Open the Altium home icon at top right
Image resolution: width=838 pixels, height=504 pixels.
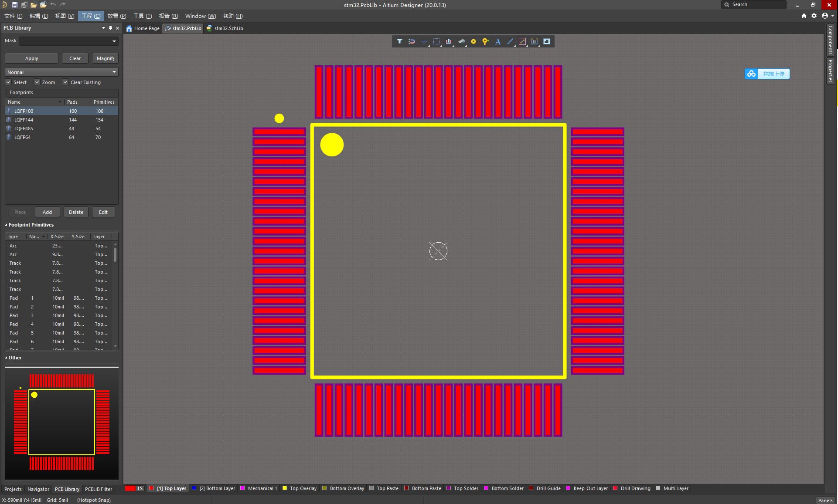804,16
